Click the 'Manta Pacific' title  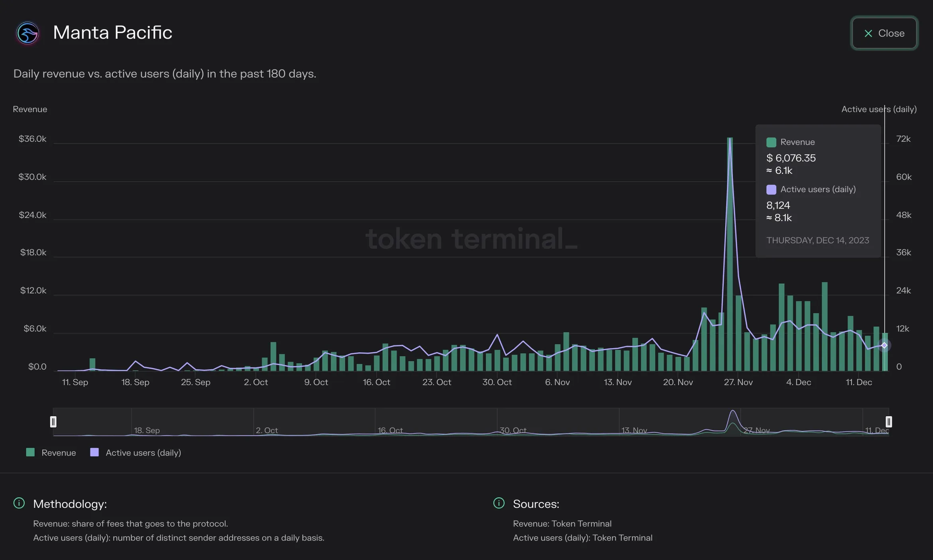(x=112, y=33)
